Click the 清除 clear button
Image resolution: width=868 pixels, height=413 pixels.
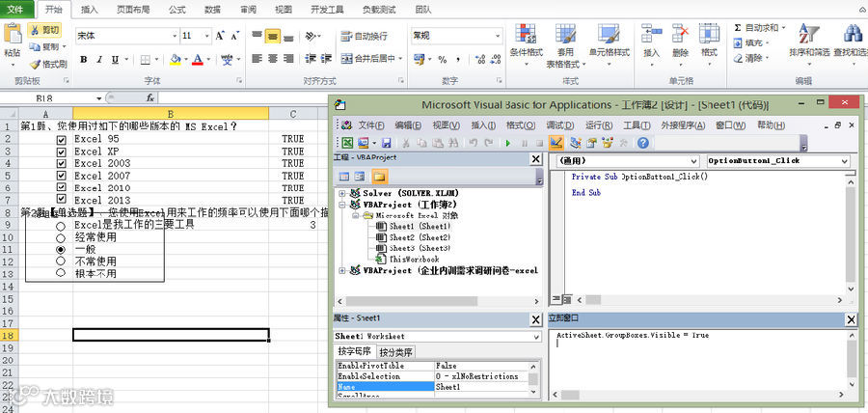(751, 58)
